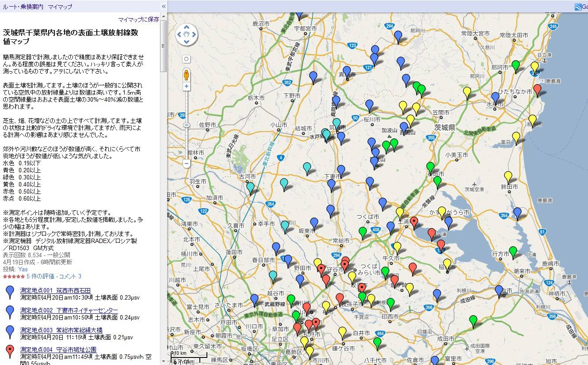Zoom in with the plus button
Image resolution: width=588 pixels, height=365 pixels.
click(x=187, y=87)
